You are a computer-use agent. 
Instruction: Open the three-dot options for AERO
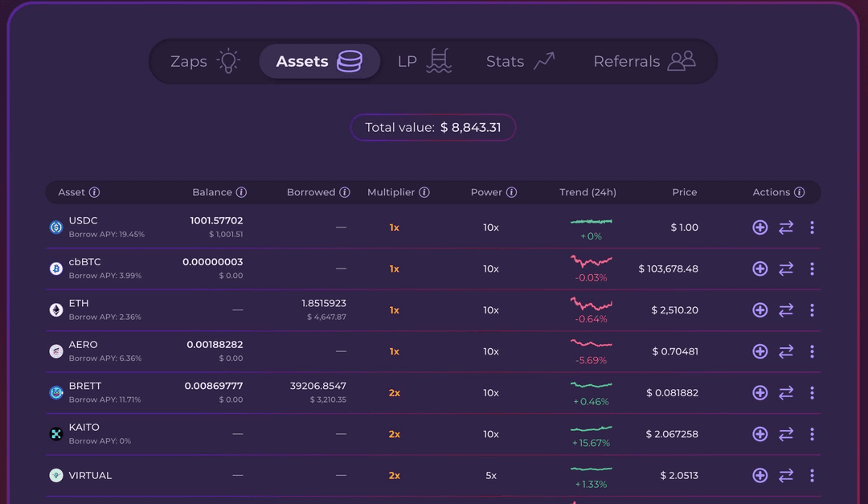point(813,351)
